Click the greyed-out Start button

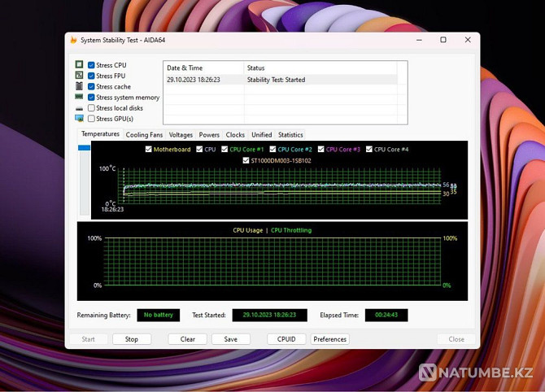point(89,339)
